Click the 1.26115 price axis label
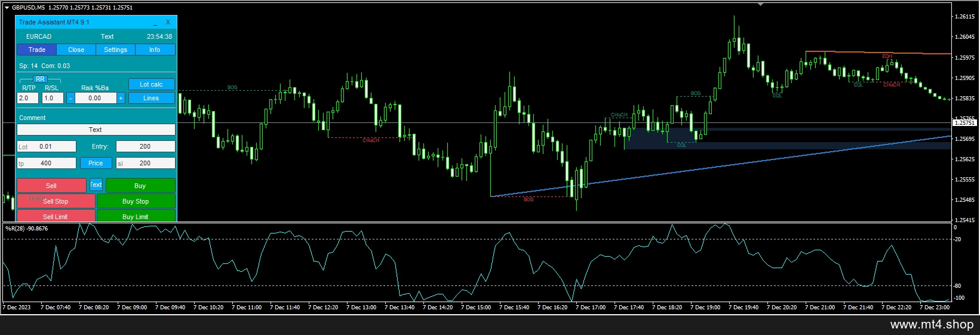Screen dimensions: 980x335 point(965,17)
